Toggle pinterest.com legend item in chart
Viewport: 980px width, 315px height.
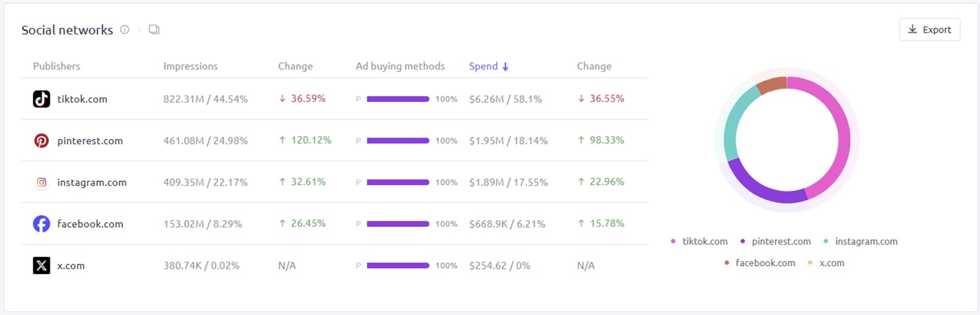point(775,241)
